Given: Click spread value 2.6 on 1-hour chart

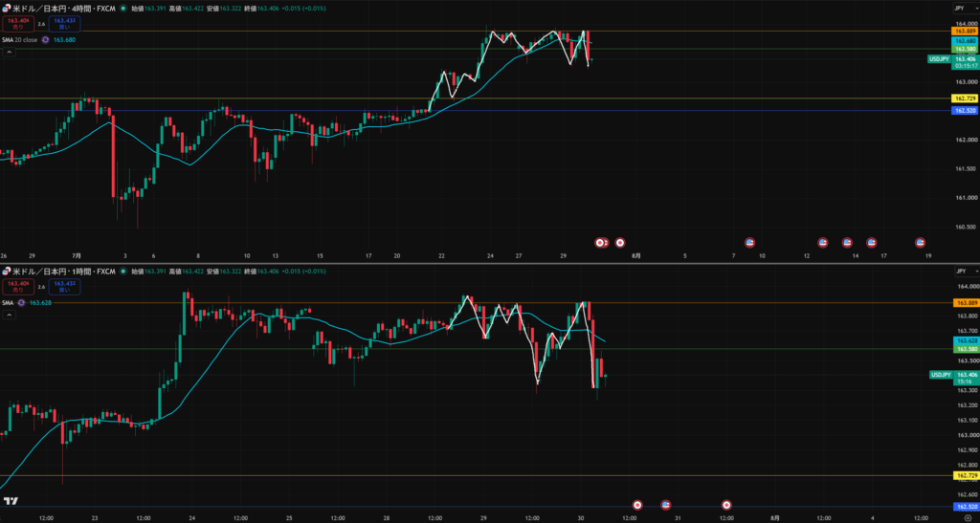Looking at the screenshot, I should (x=41, y=287).
